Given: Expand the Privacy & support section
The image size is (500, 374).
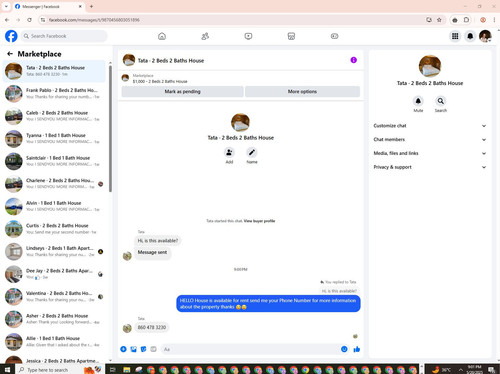Looking at the screenshot, I should click(429, 167).
